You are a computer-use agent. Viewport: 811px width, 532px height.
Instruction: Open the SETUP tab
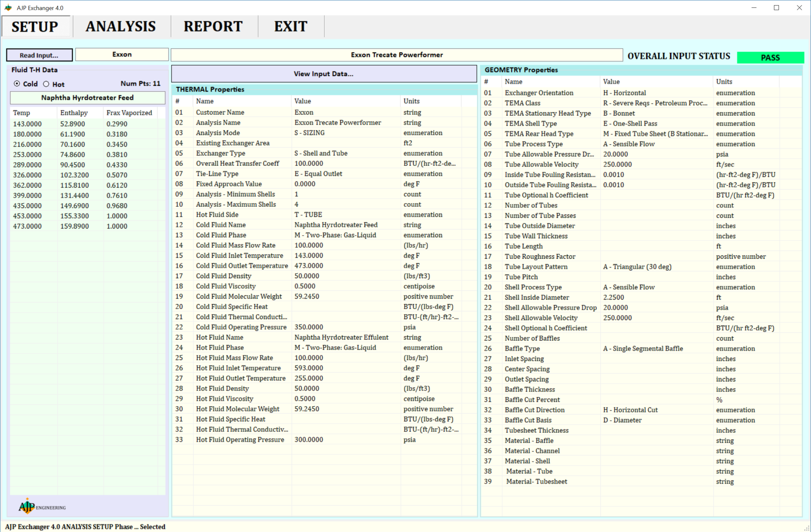[36, 27]
